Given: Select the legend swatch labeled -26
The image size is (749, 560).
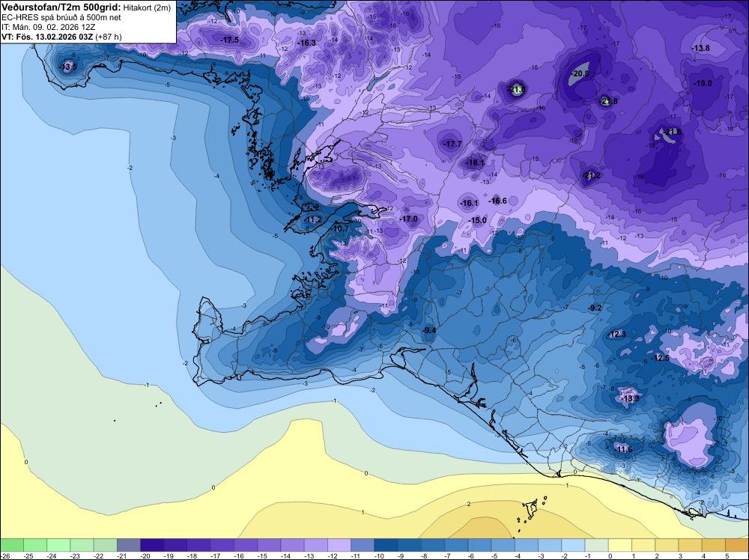Looking at the screenshot, I should tap(12, 545).
